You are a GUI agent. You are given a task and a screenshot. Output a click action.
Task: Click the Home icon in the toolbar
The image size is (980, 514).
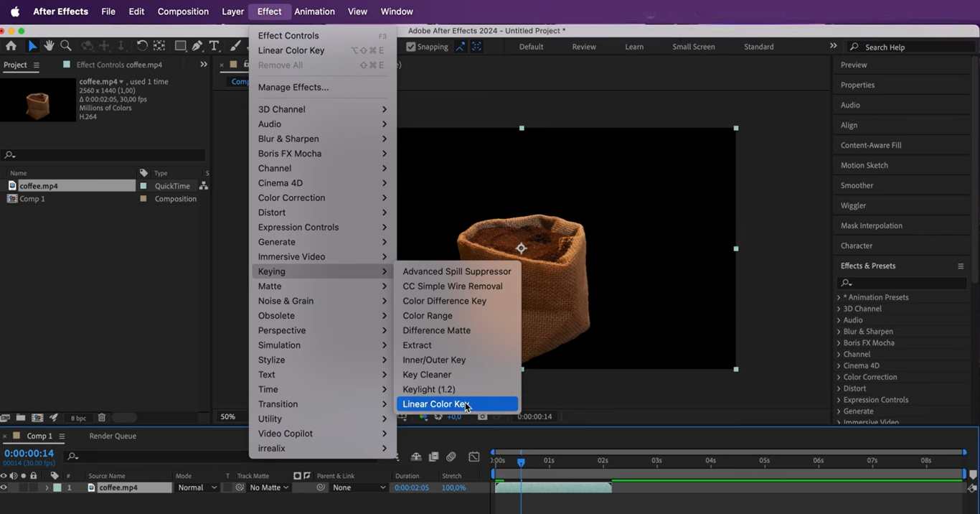pyautogui.click(x=11, y=46)
